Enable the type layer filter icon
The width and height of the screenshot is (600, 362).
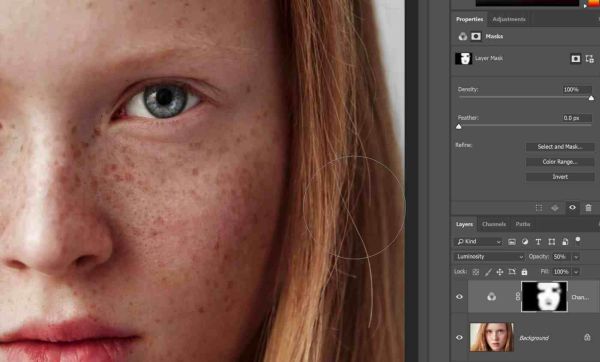pyautogui.click(x=538, y=241)
